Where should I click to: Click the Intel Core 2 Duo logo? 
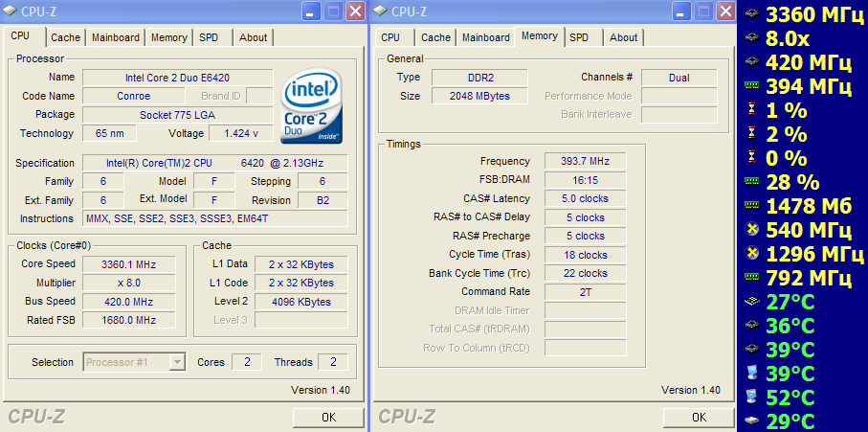click(311, 106)
